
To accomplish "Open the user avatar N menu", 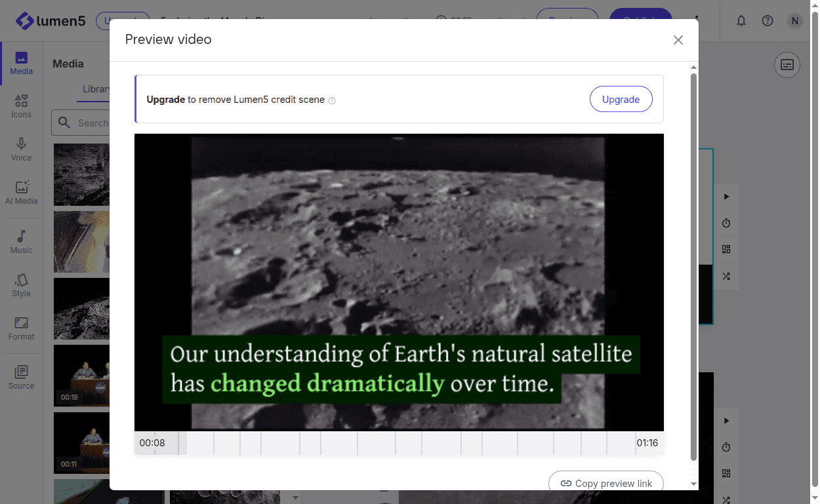I will (x=794, y=21).
